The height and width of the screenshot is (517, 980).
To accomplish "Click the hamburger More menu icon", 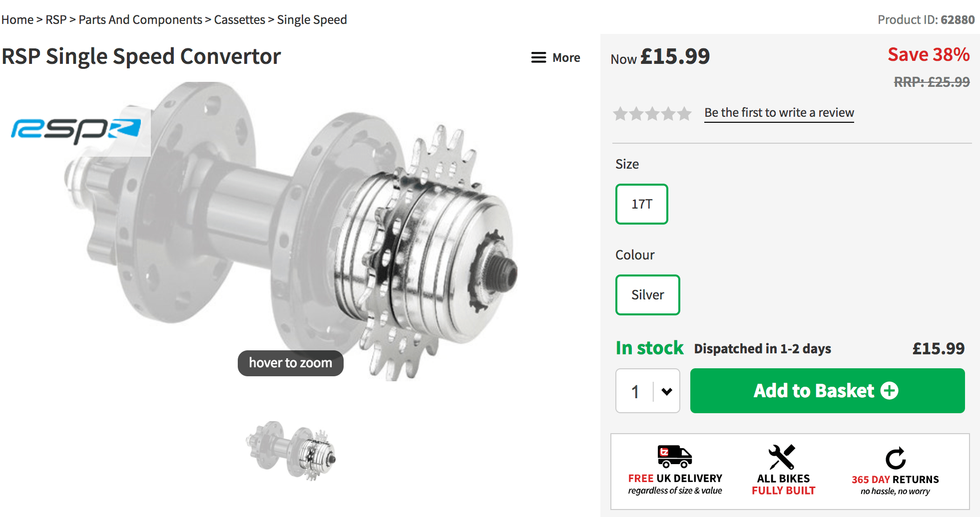I will tap(538, 58).
